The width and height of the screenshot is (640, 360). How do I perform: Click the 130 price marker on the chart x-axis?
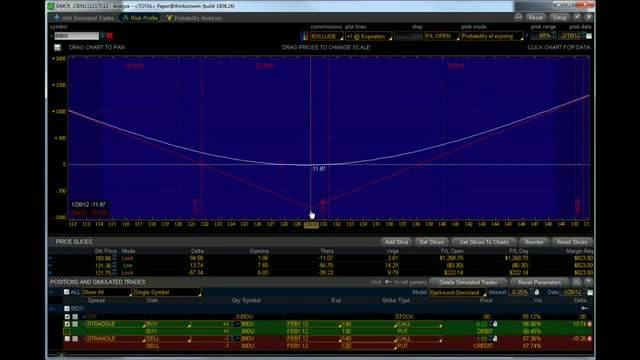click(311, 225)
